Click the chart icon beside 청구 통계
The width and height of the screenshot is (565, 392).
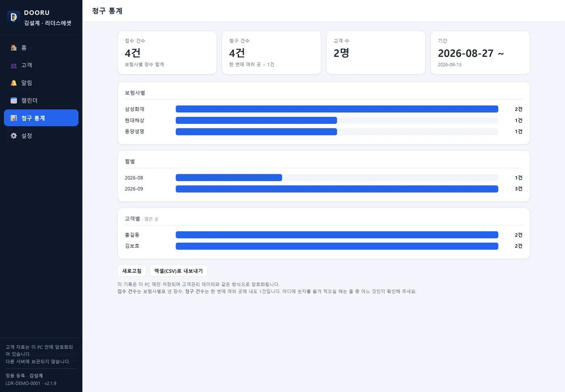point(14,118)
